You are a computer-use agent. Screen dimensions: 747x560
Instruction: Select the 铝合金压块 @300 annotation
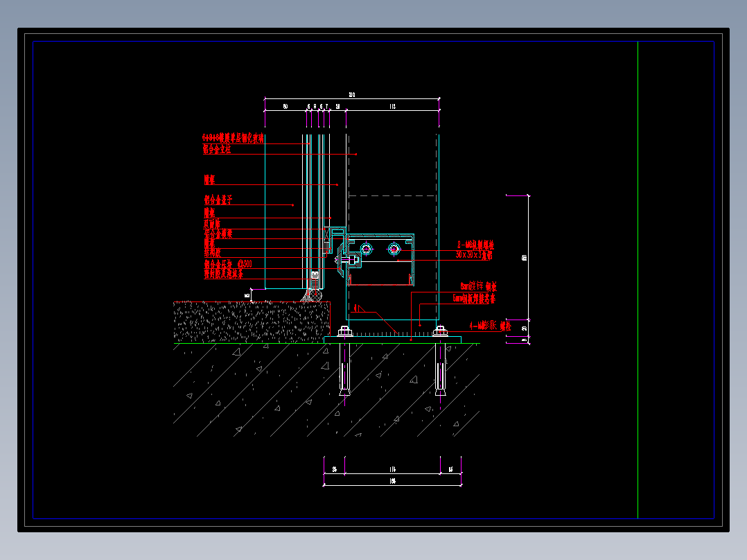point(228,263)
